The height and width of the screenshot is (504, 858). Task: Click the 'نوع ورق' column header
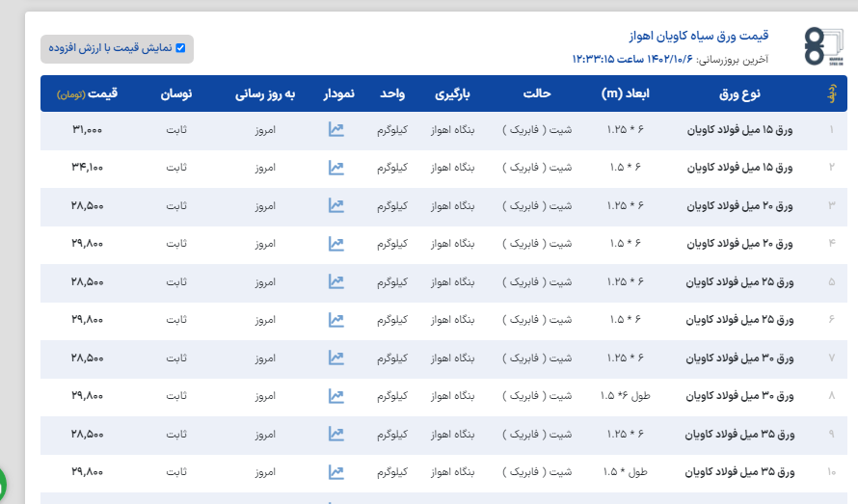[739, 93]
